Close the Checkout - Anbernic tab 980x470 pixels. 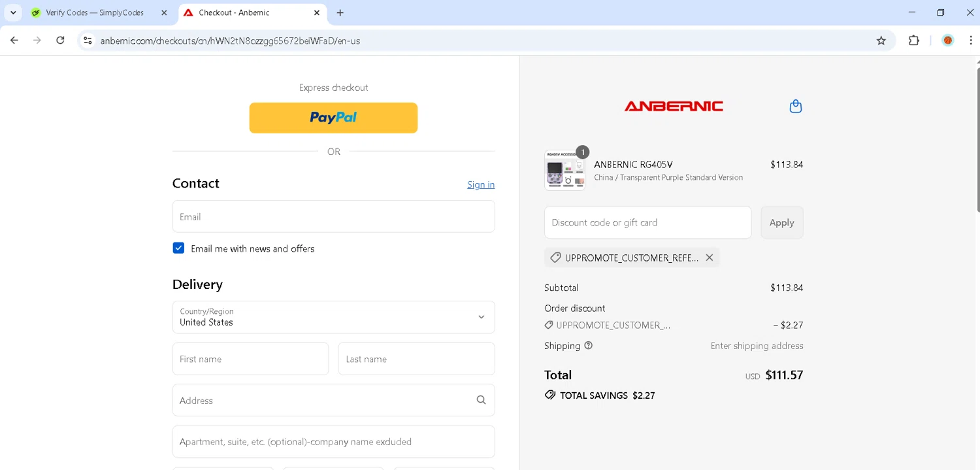(x=316, y=12)
